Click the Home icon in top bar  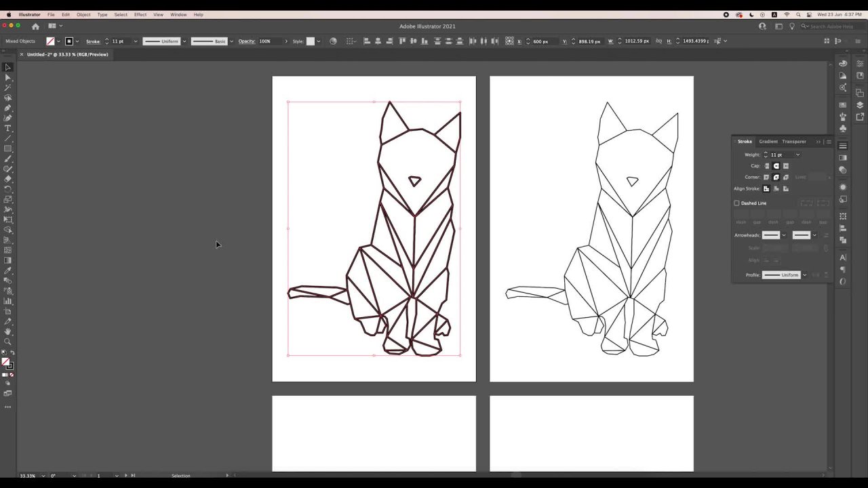[x=35, y=26]
